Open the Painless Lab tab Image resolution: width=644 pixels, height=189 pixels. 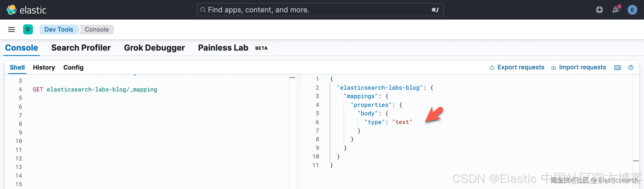[223, 48]
